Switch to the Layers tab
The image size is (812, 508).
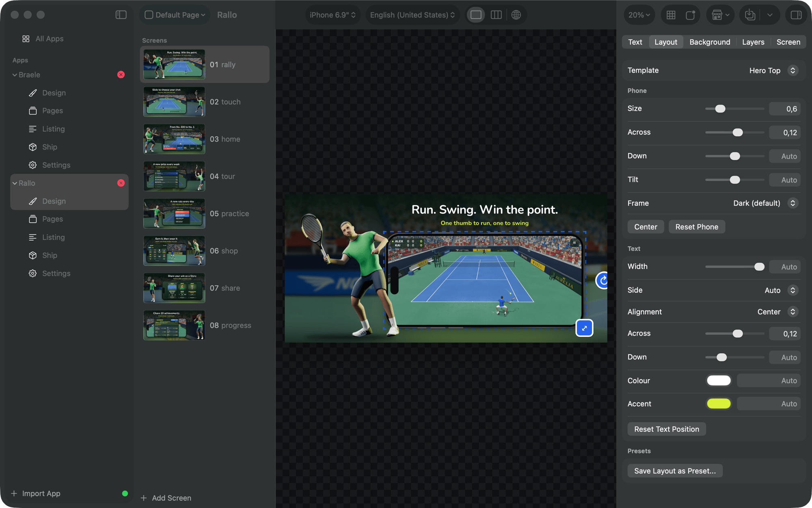(753, 42)
